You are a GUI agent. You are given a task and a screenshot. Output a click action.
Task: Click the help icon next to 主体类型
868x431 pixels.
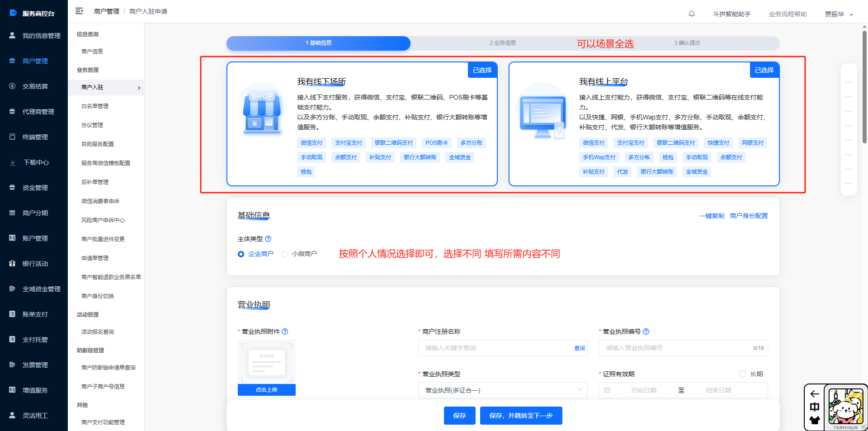[268, 239]
